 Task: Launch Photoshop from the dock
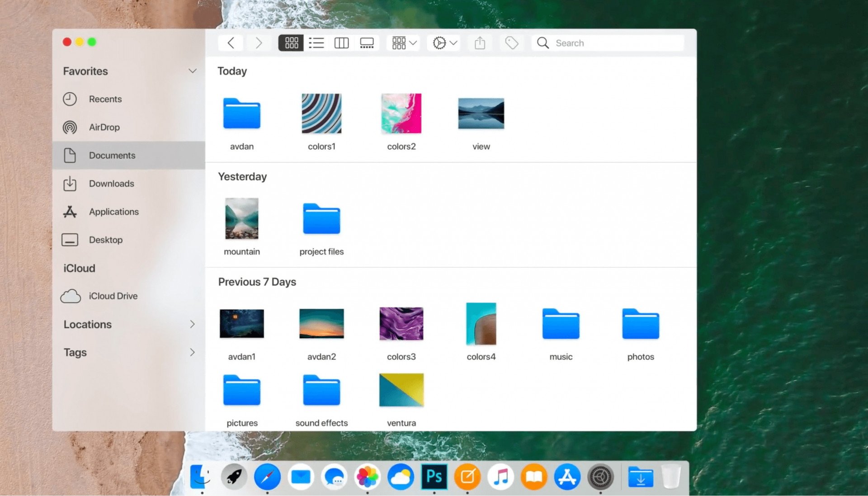pos(434,477)
